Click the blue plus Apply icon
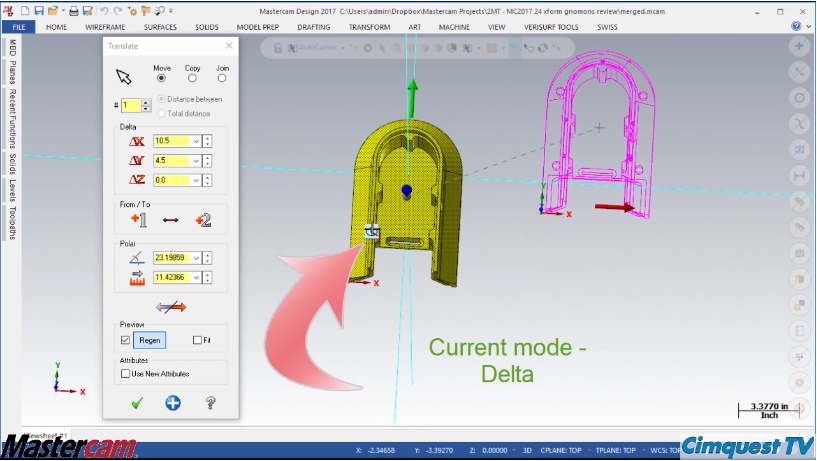 pyautogui.click(x=173, y=403)
